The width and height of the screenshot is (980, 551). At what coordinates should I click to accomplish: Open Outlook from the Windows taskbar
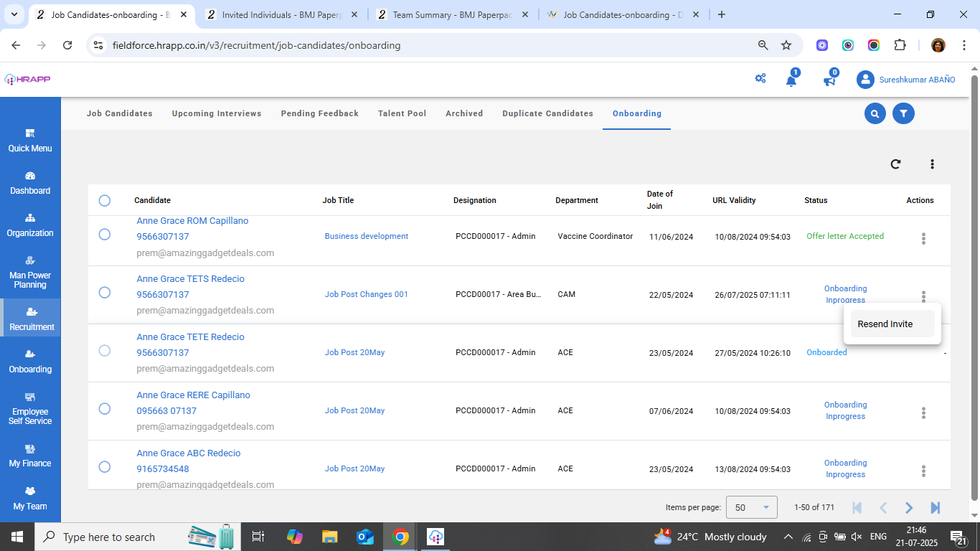(x=365, y=537)
